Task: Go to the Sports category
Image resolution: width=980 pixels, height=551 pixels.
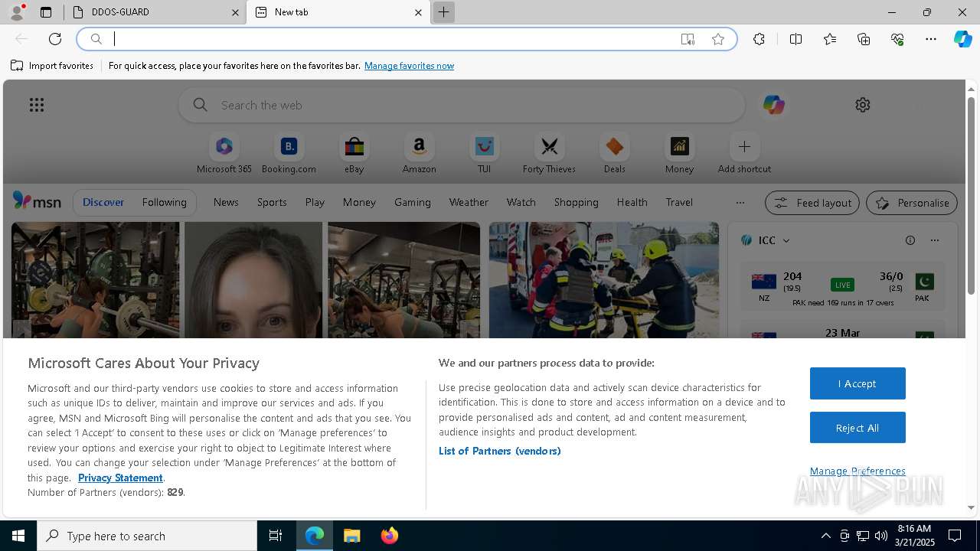Action: 272,202
